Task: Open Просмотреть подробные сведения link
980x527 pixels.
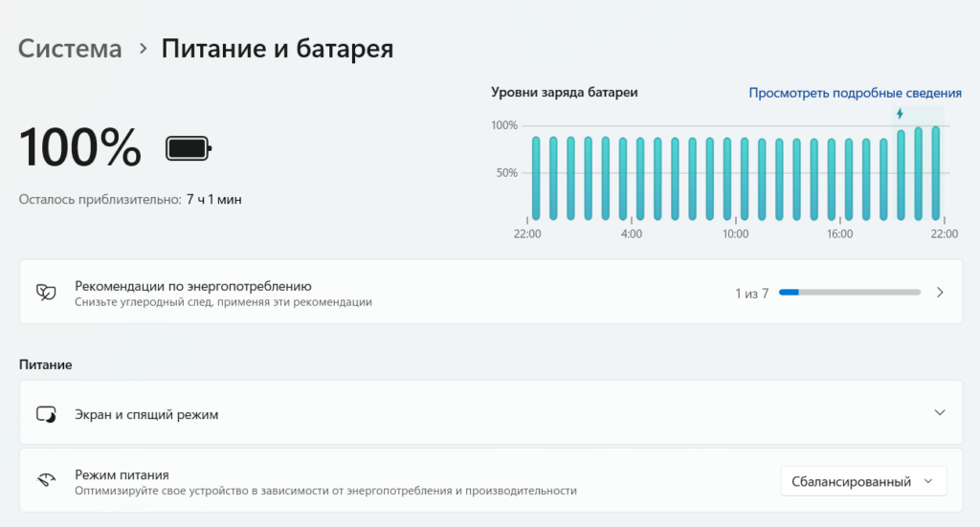Action: coord(855,93)
